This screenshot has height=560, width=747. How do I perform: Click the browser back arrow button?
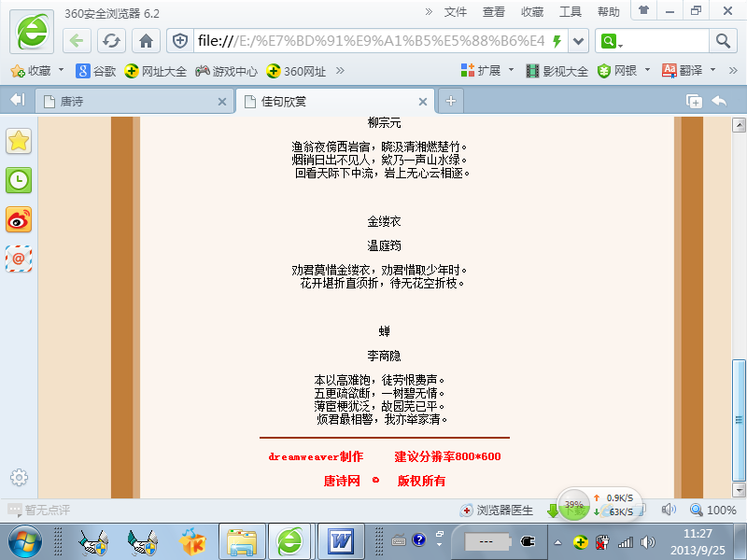(78, 41)
